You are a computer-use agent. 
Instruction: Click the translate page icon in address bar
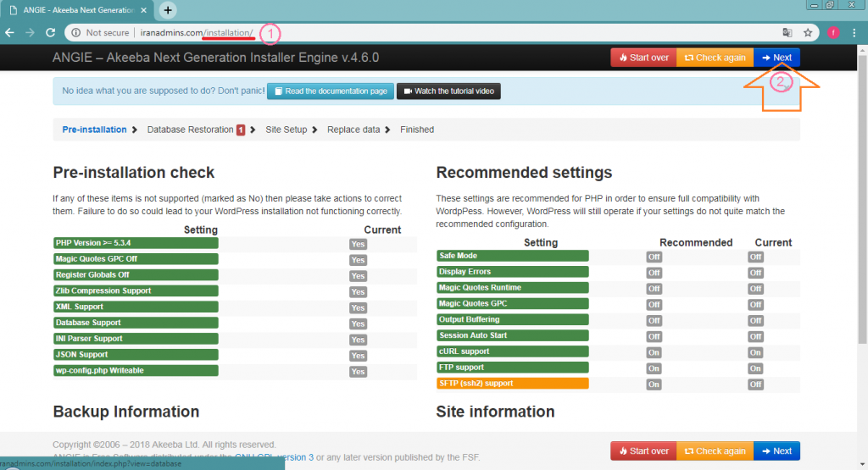pyautogui.click(x=787, y=33)
